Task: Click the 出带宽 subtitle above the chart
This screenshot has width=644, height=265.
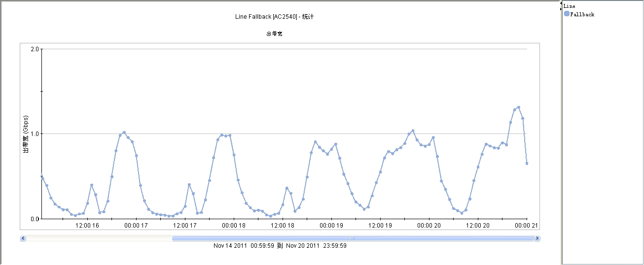Action: 274,34
